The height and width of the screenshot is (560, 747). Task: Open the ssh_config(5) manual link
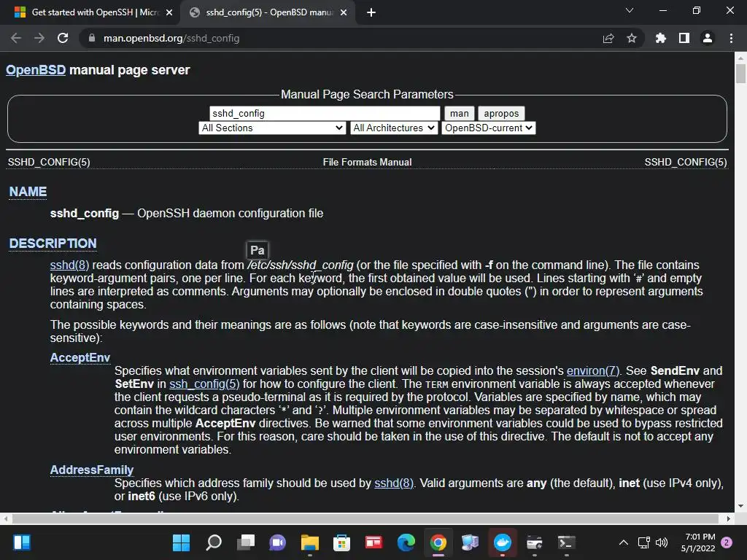click(x=204, y=384)
